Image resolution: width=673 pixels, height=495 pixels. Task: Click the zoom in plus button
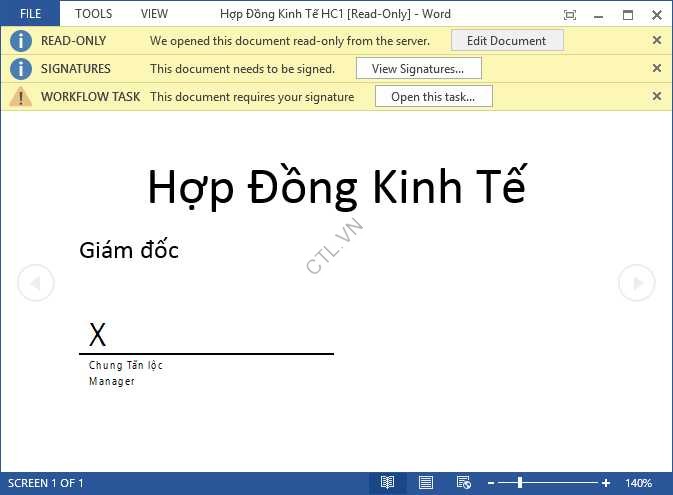606,483
